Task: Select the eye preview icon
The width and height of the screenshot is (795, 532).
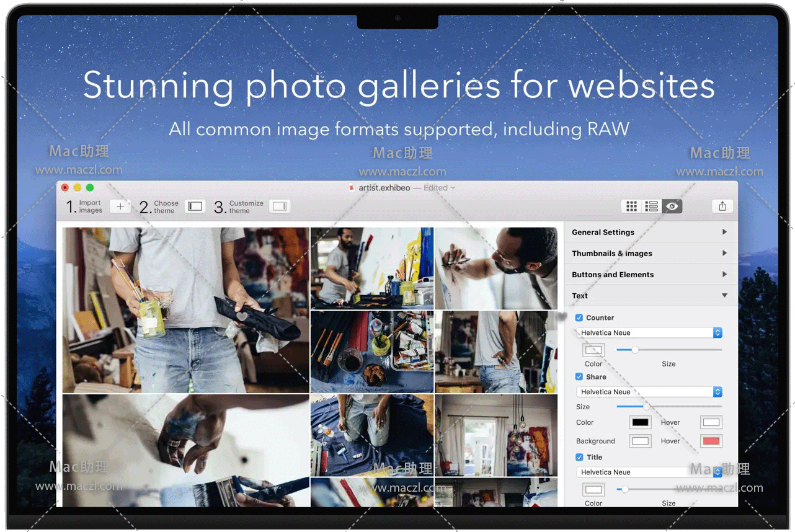Action: (672, 206)
